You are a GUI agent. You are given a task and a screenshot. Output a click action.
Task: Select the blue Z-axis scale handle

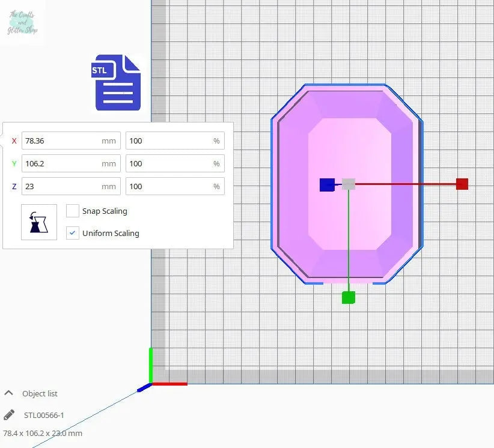(x=327, y=184)
